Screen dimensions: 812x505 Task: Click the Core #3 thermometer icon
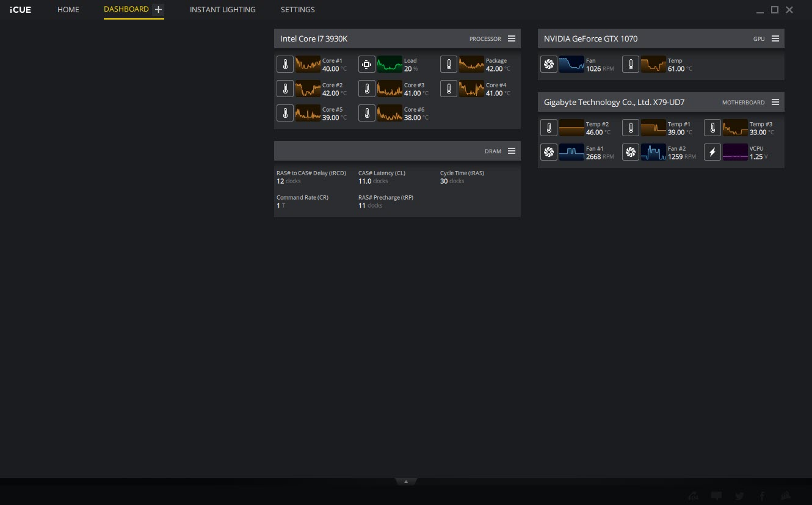(367, 89)
